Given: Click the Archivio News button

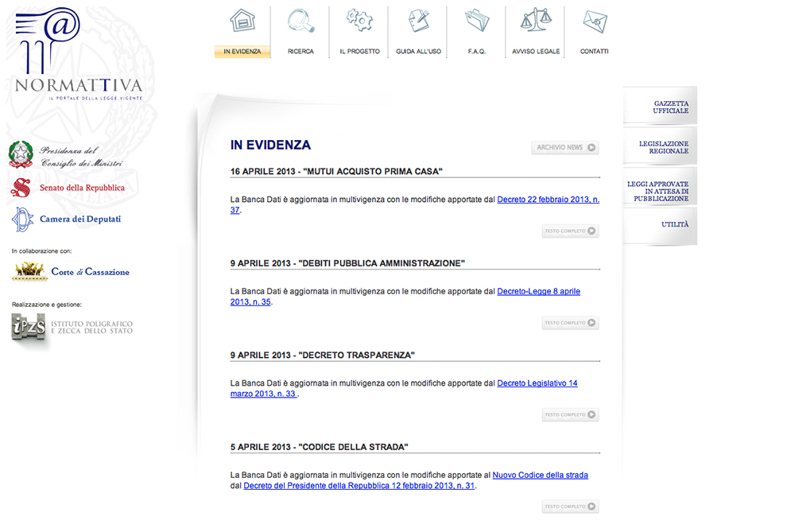Looking at the screenshot, I should coord(565,148).
